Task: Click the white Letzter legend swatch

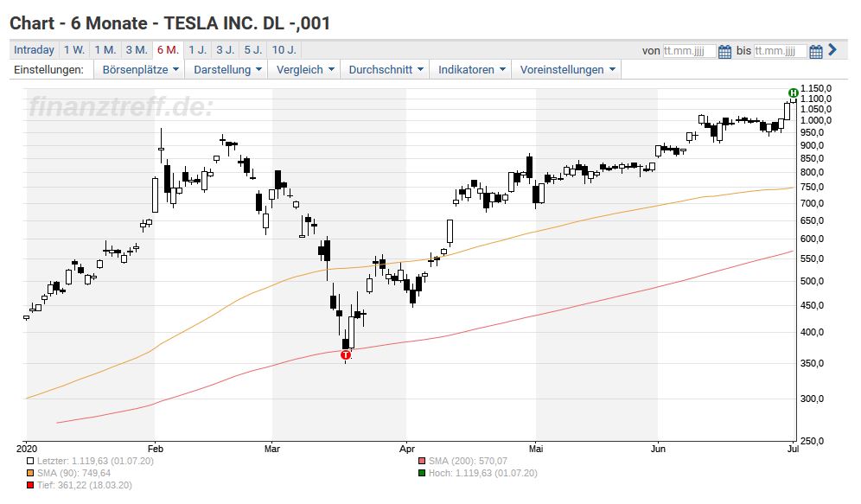Action: pos(30,461)
